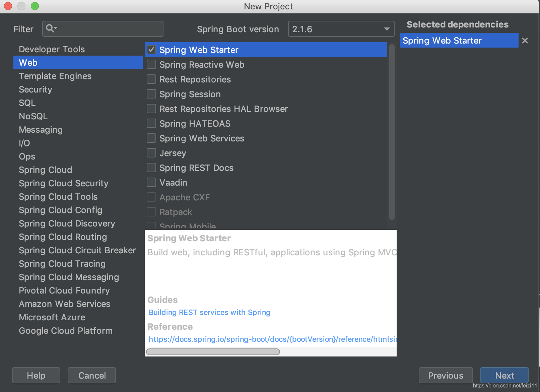Click the search magnifier icon in Filter
The image size is (540, 392).
pyautogui.click(x=51, y=28)
